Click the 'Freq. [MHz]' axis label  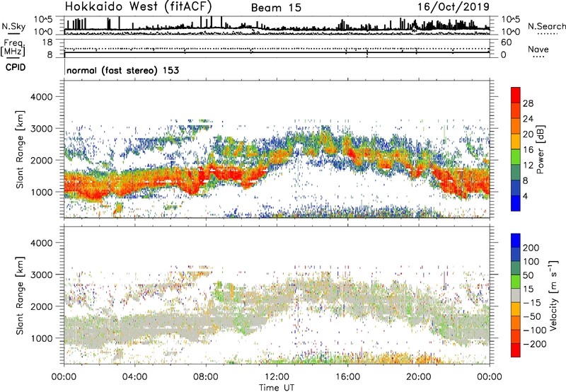(x=13, y=48)
